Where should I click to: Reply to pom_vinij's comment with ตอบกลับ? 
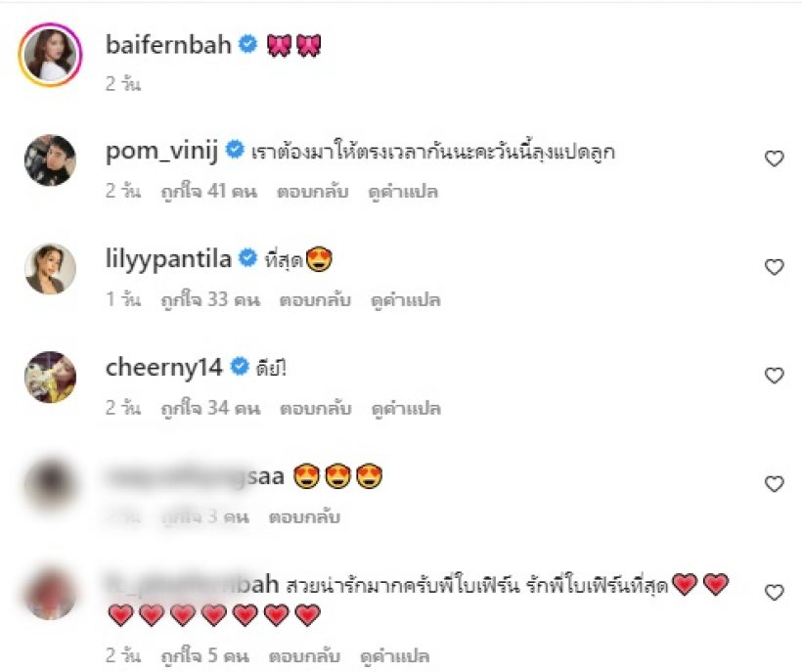pos(313,192)
